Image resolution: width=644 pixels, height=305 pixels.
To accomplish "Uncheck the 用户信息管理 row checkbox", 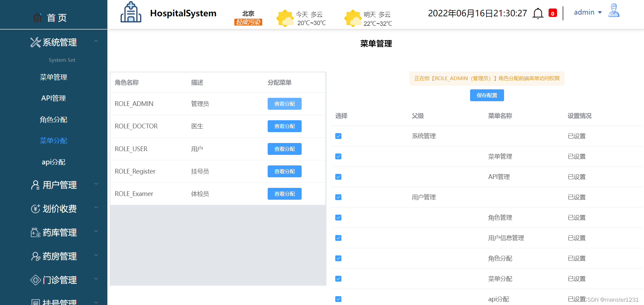I will click(338, 238).
